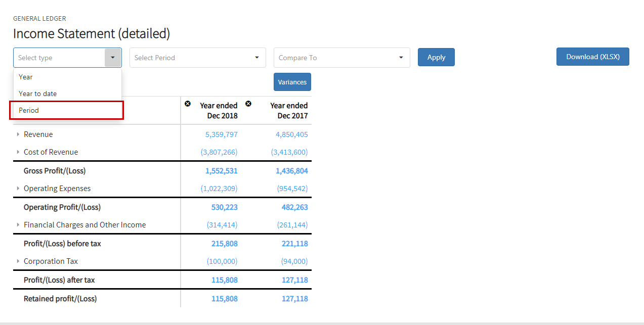Screen dimensions: 644x325
Task: Expand Financial Charges and Other Income row
Action: point(18,225)
